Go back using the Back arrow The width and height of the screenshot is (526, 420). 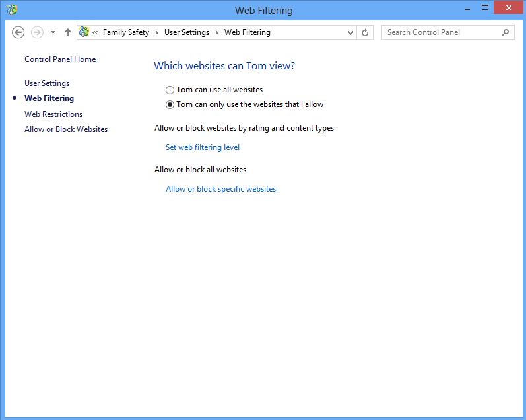[x=18, y=32]
